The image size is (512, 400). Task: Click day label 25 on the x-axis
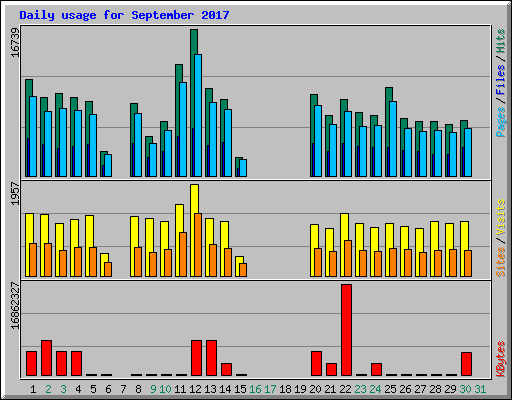coord(390,389)
